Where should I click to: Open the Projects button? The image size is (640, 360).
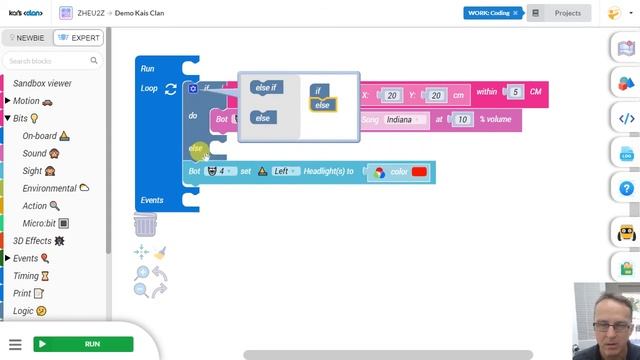tap(559, 13)
